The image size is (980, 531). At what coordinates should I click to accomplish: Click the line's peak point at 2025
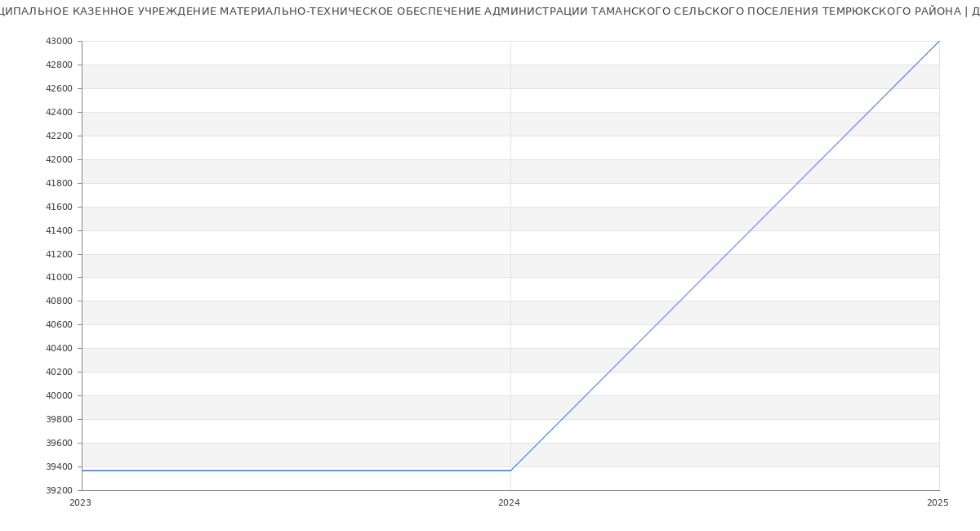pos(939,41)
